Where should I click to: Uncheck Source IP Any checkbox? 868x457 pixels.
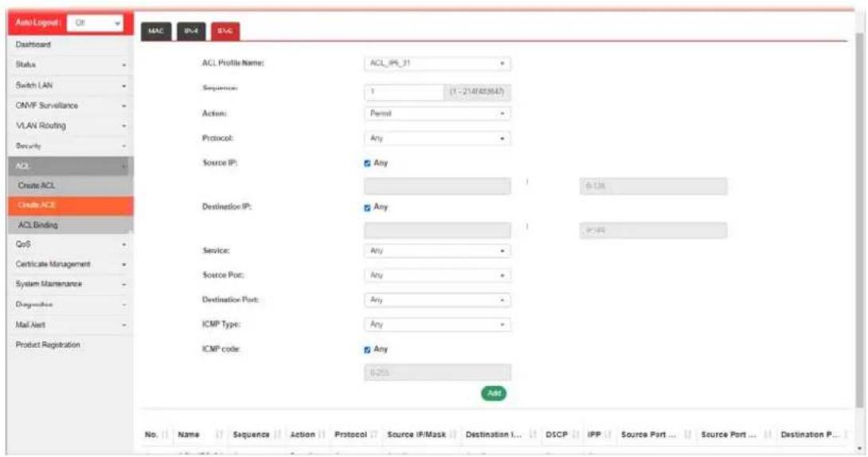[367, 163]
